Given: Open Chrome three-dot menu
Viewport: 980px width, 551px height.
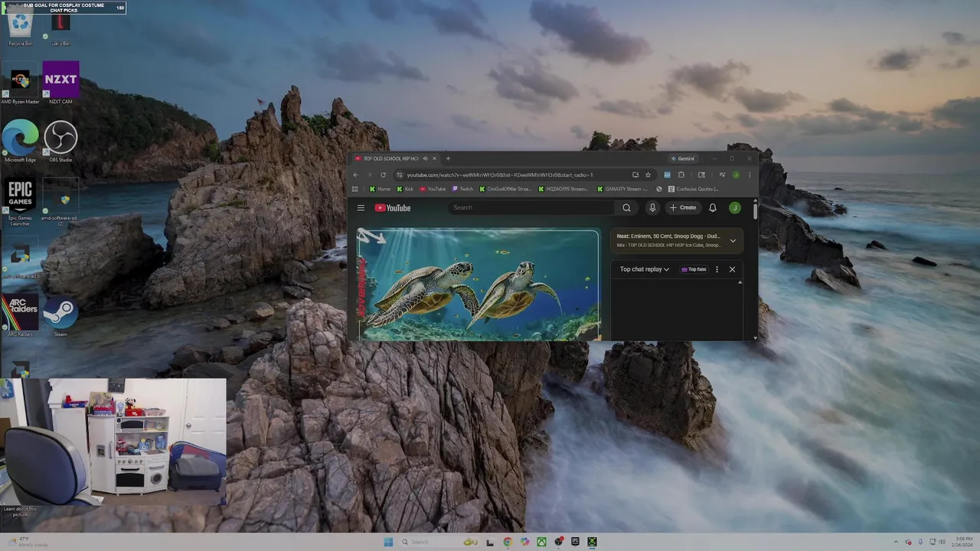Looking at the screenshot, I should coord(750,174).
